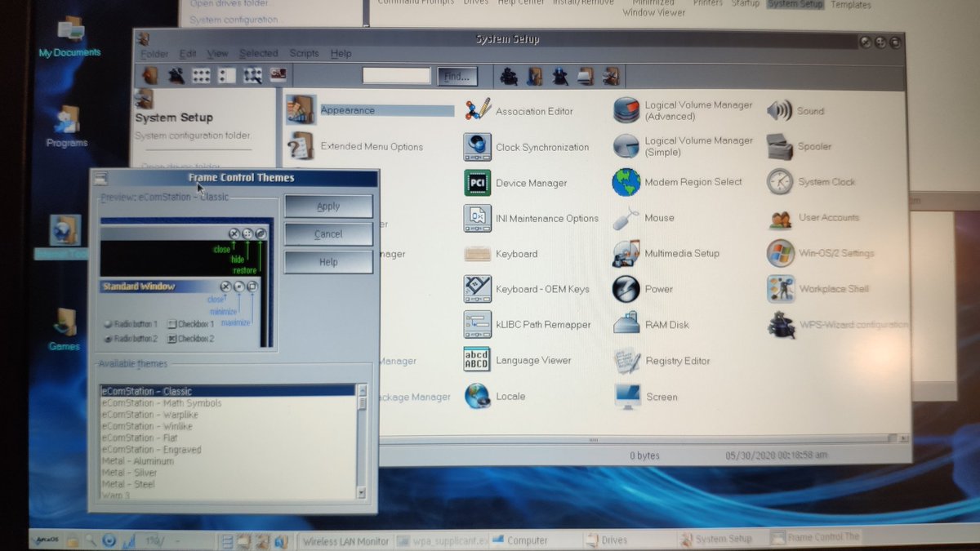Open Keyboard - OEM Keys settings
The height and width of the screenshot is (551, 980).
[478, 289]
